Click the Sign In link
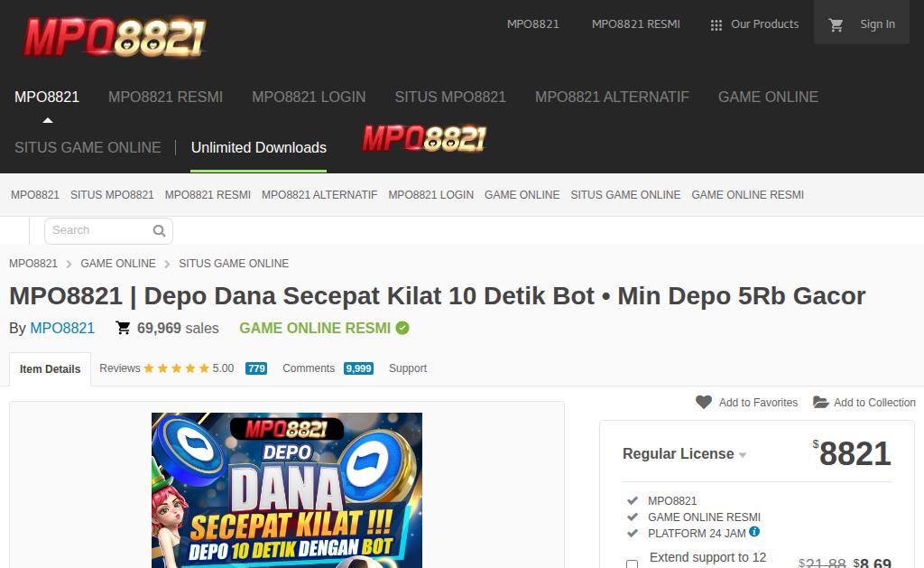The width and height of the screenshot is (924, 568). point(877,24)
